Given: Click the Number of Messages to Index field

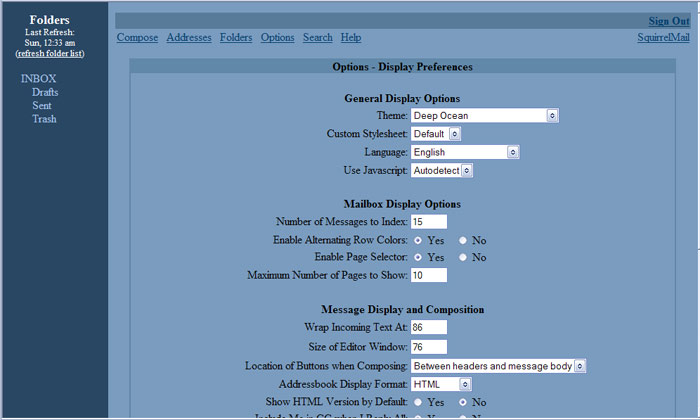Looking at the screenshot, I should (x=428, y=222).
